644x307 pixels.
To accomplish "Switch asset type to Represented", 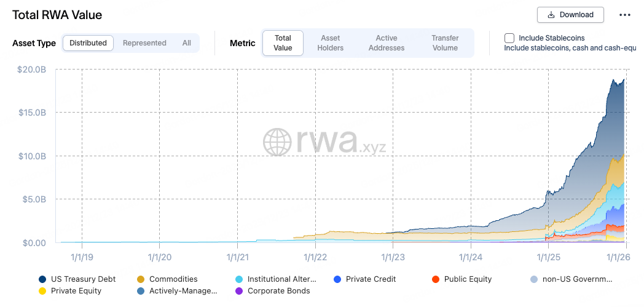I will click(x=144, y=43).
